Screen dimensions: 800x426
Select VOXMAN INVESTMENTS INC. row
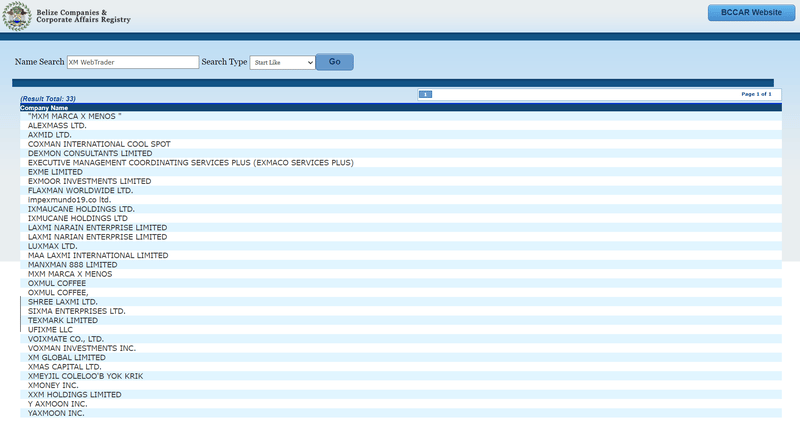pyautogui.click(x=401, y=348)
